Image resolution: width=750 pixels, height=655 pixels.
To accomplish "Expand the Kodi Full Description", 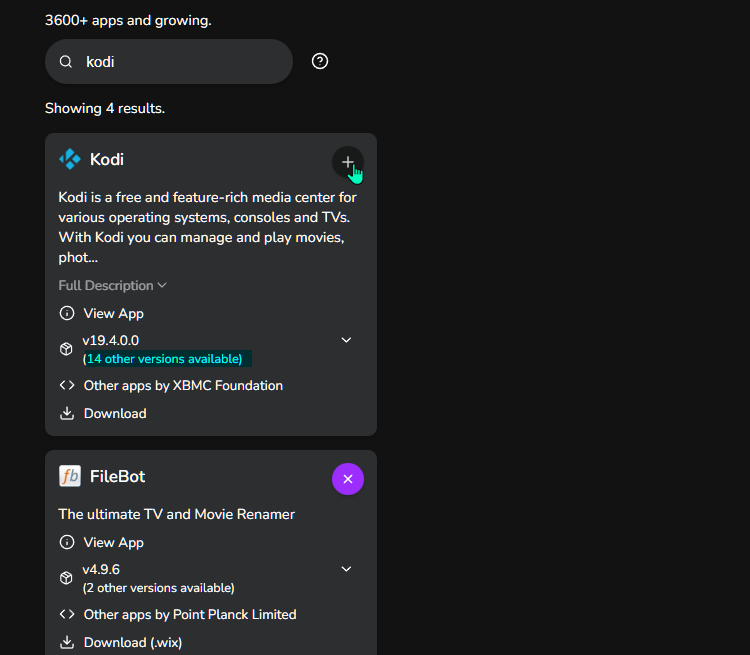I will point(112,286).
